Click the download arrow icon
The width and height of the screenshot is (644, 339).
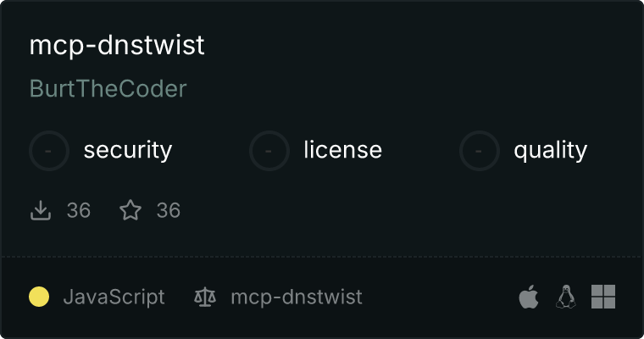[41, 210]
